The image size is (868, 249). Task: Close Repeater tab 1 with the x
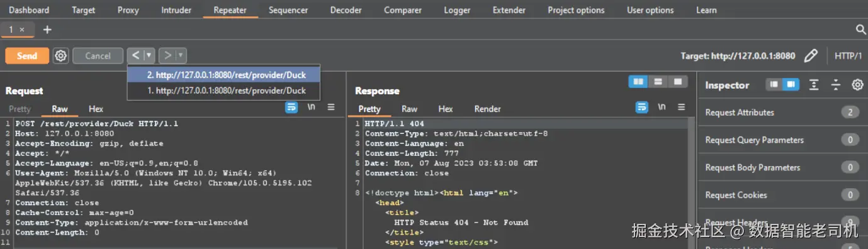[x=22, y=30]
